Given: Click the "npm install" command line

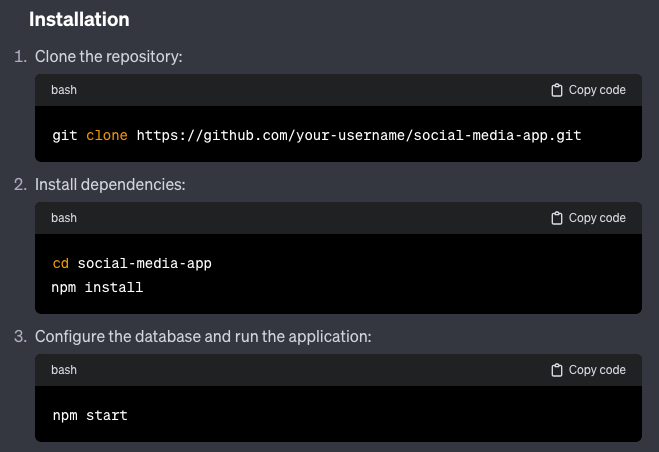Looking at the screenshot, I should pyautogui.click(x=97, y=287).
